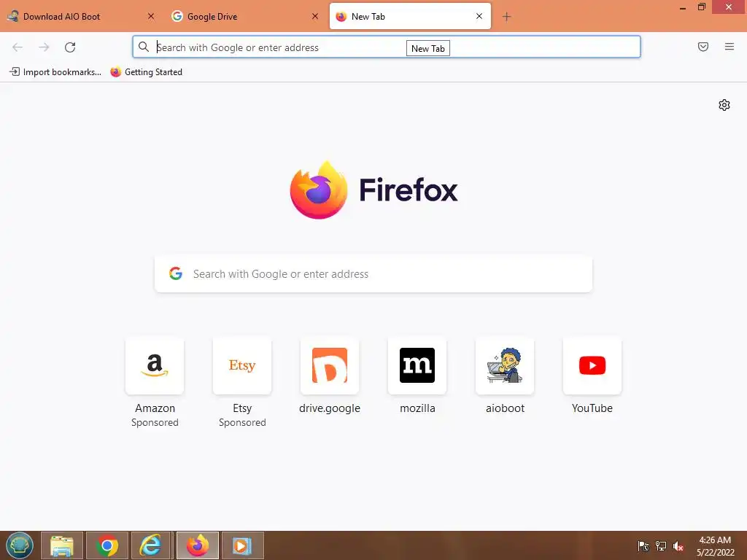Close the Download AIO Boot tab

point(151,16)
